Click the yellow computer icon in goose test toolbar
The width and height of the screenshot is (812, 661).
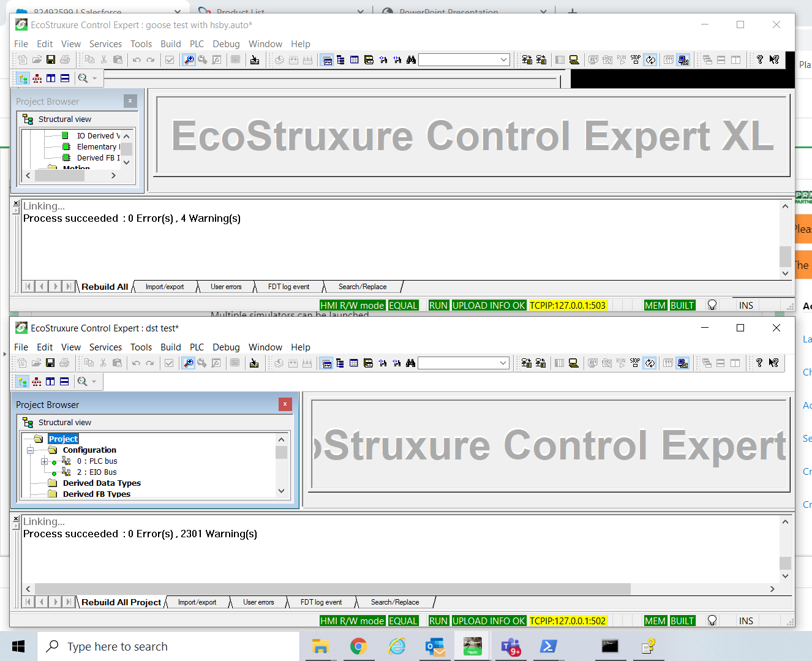click(x=574, y=59)
